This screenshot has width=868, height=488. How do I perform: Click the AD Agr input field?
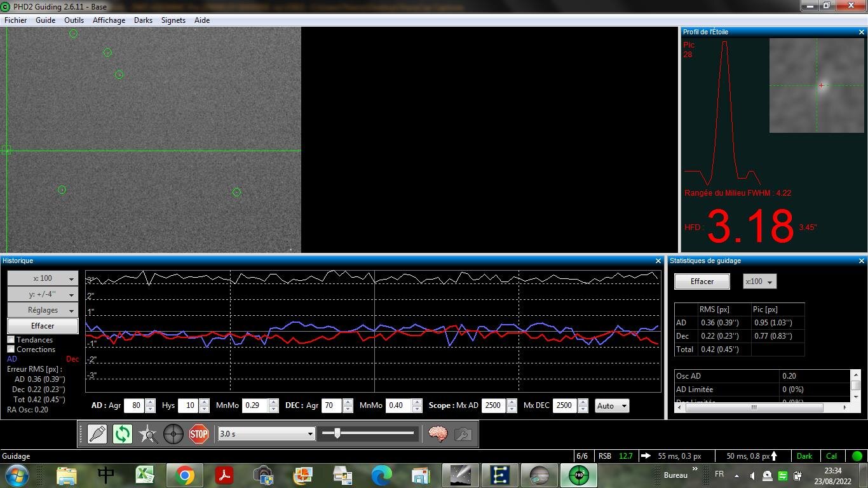[134, 405]
